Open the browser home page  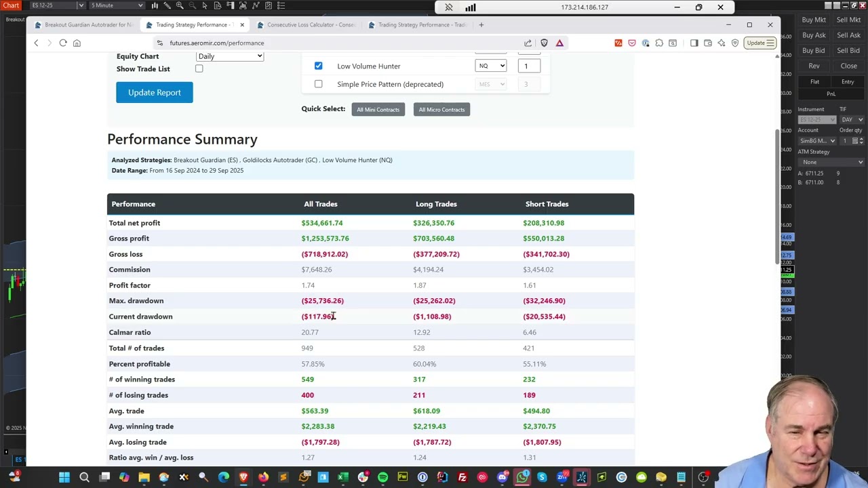(77, 43)
